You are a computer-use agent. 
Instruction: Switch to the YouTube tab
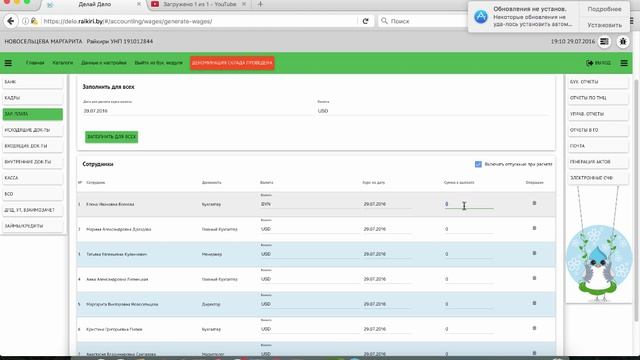point(199,4)
